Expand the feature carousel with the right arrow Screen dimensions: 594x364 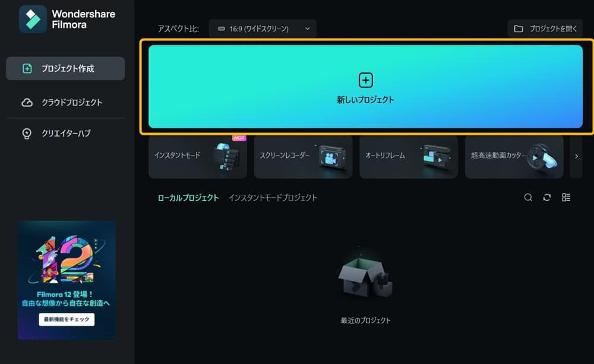click(575, 156)
